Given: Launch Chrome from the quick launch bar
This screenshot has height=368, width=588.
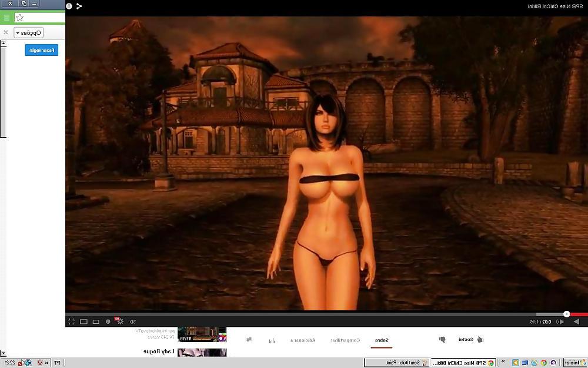Looking at the screenshot, I should (544, 363).
